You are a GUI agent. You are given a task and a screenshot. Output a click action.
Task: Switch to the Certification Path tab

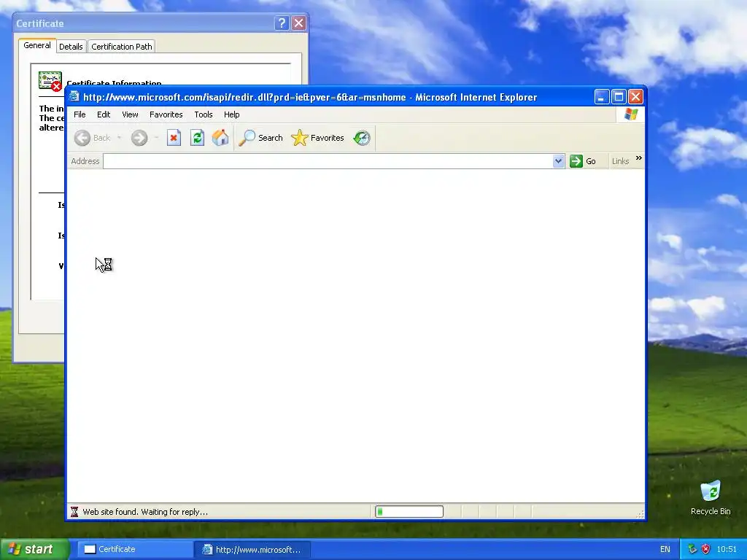pyautogui.click(x=122, y=47)
